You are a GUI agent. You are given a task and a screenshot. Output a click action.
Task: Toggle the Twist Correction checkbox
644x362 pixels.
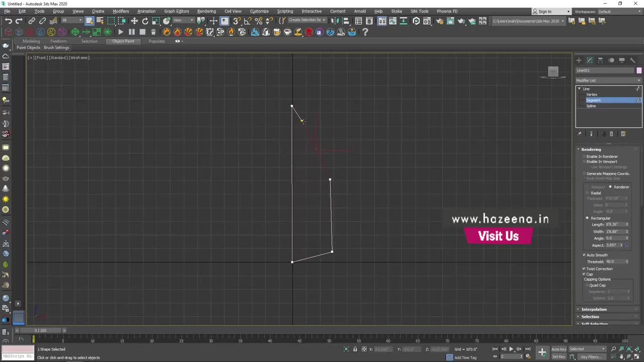tap(584, 268)
